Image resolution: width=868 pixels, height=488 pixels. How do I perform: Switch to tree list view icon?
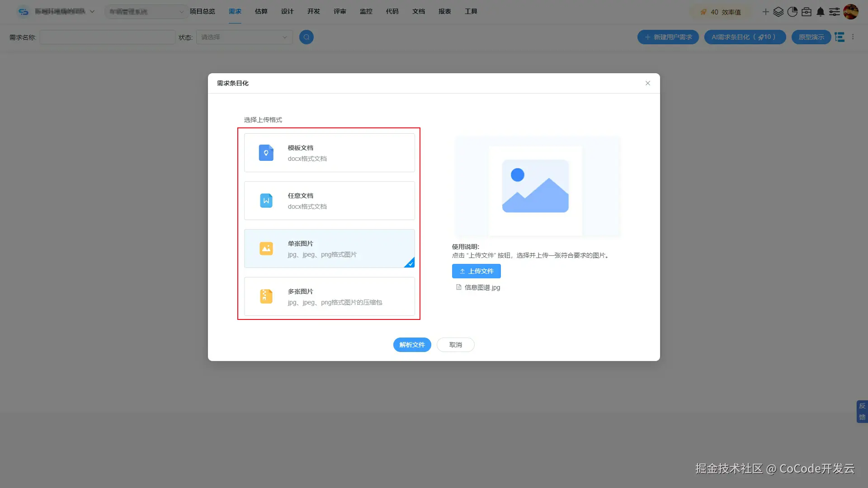tap(840, 37)
